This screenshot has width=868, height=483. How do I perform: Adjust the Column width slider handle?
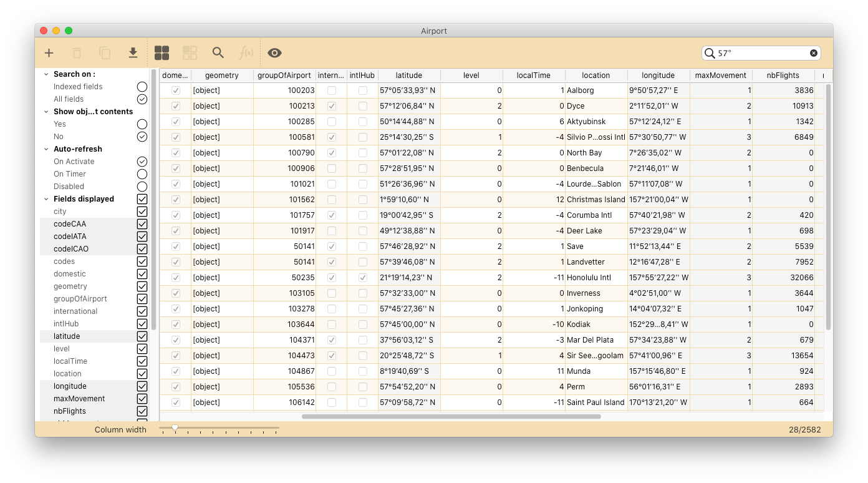point(175,427)
